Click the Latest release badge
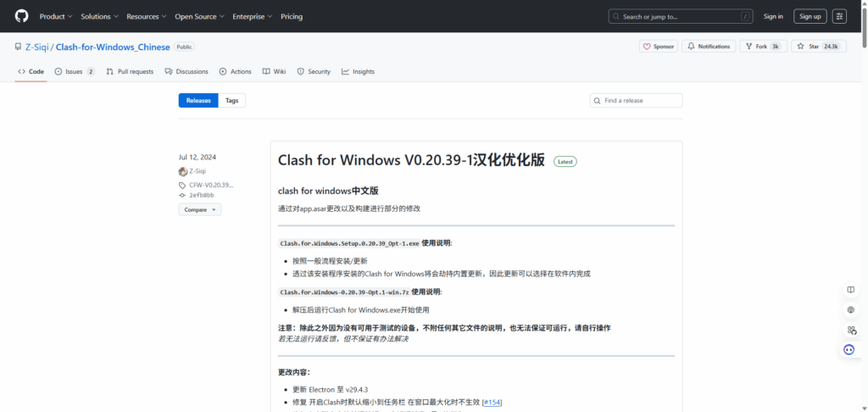The width and height of the screenshot is (868, 412). click(x=565, y=162)
